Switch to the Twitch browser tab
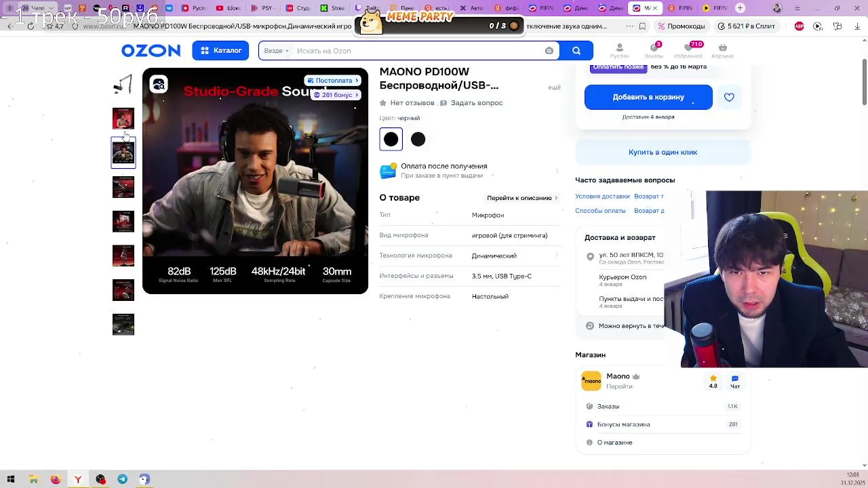This screenshot has width=868, height=488. [x=368, y=8]
